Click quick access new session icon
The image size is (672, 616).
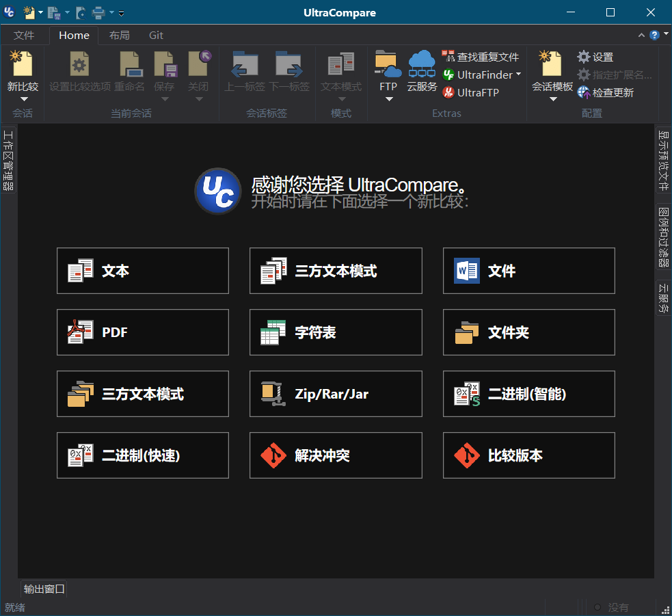(29, 12)
